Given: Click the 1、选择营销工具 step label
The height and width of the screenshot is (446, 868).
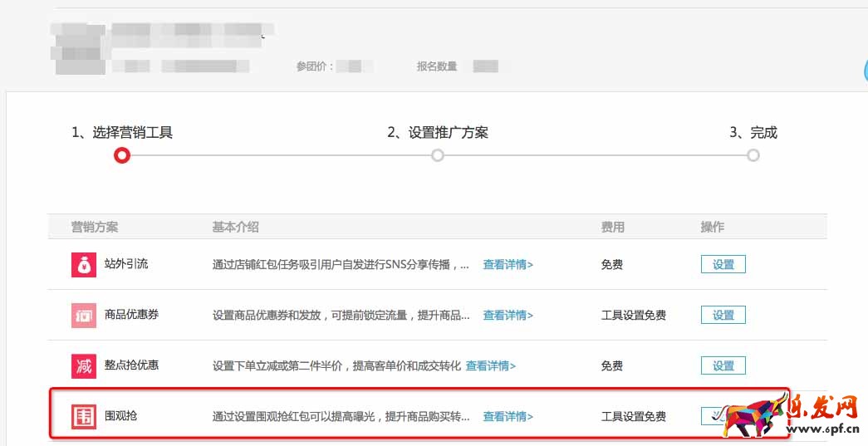Looking at the screenshot, I should point(122,133).
